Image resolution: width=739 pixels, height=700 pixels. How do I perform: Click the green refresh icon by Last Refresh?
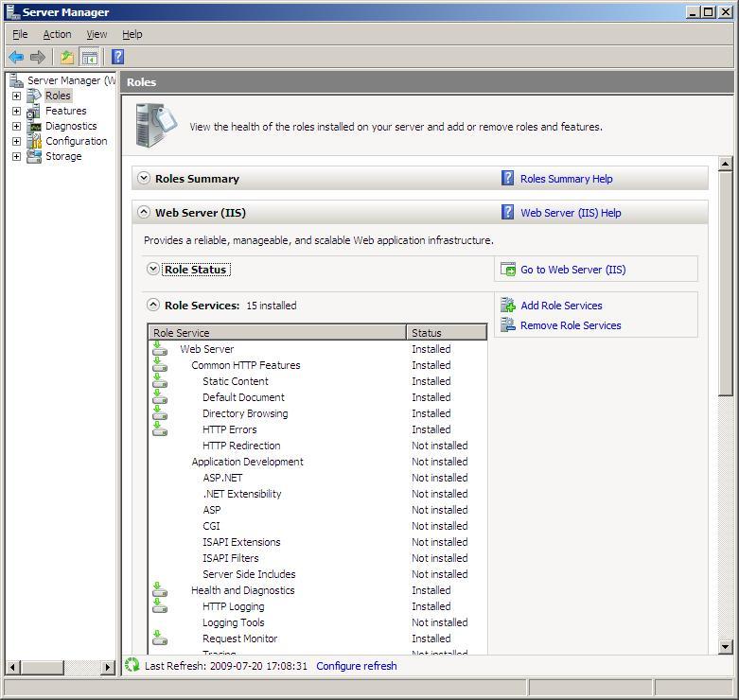tap(132, 665)
